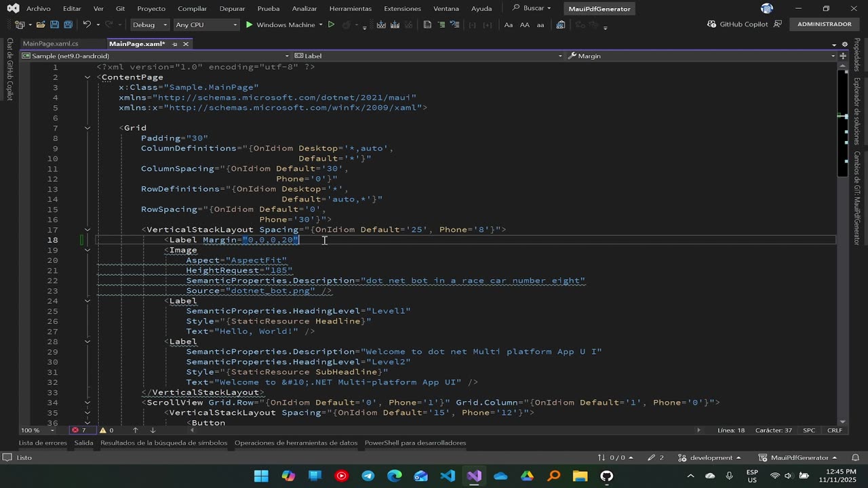Click the Buscar search box in title bar

[x=532, y=8]
